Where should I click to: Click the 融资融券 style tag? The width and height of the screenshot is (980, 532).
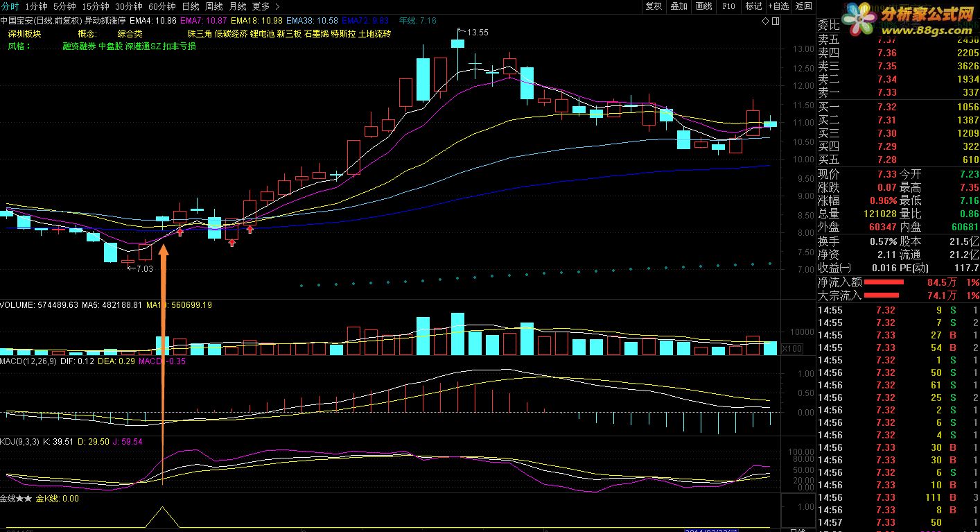78,46
